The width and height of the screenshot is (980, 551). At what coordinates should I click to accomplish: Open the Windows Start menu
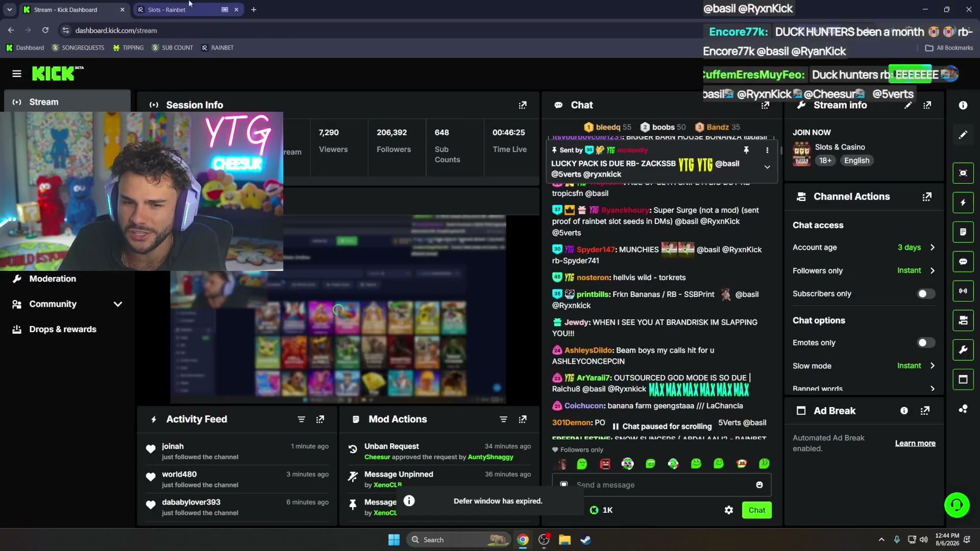pyautogui.click(x=394, y=540)
